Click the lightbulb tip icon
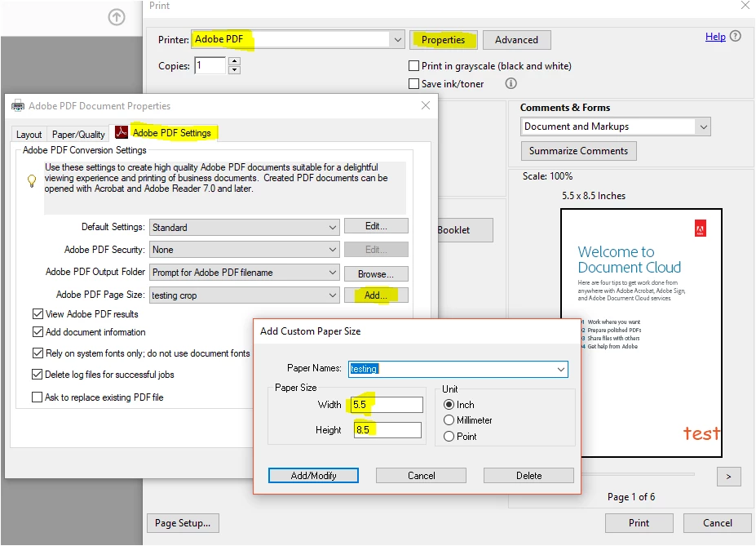The width and height of the screenshot is (756, 546). tap(32, 181)
